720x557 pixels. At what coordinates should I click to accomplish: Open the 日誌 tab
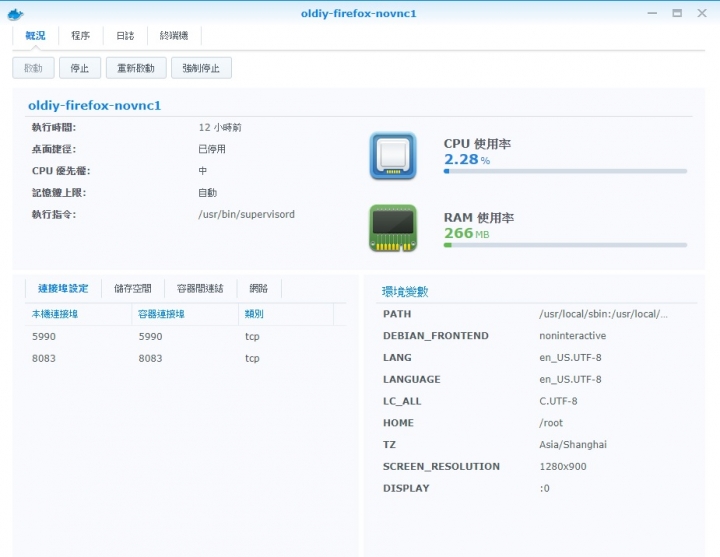click(125, 36)
